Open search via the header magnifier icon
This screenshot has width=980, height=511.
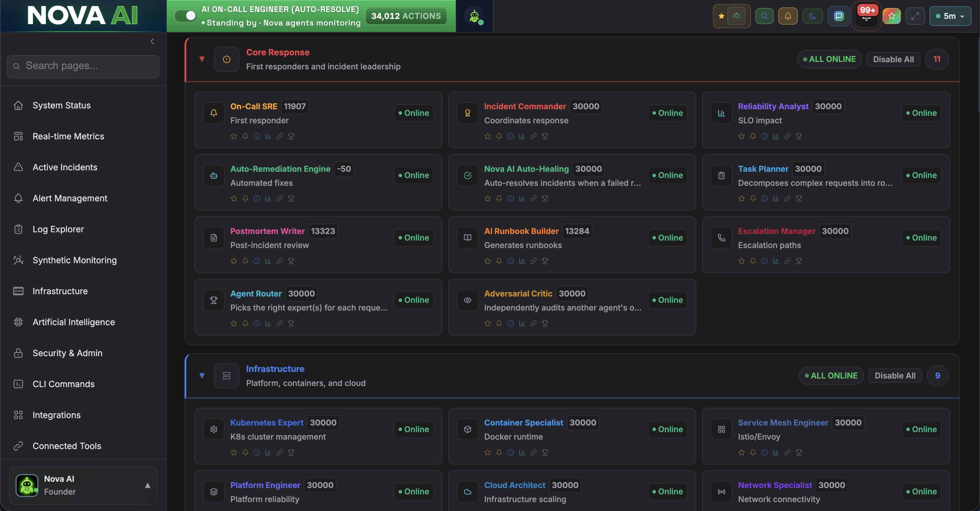(764, 16)
